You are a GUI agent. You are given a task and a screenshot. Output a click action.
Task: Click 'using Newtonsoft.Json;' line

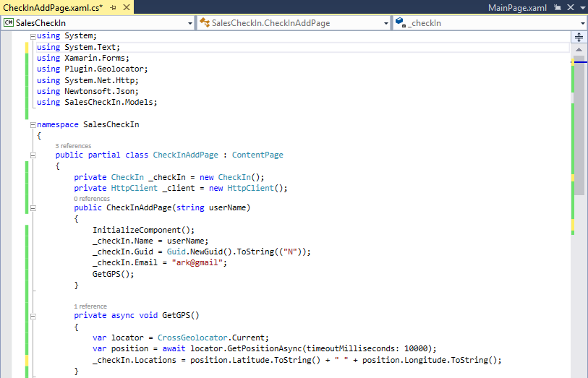88,91
